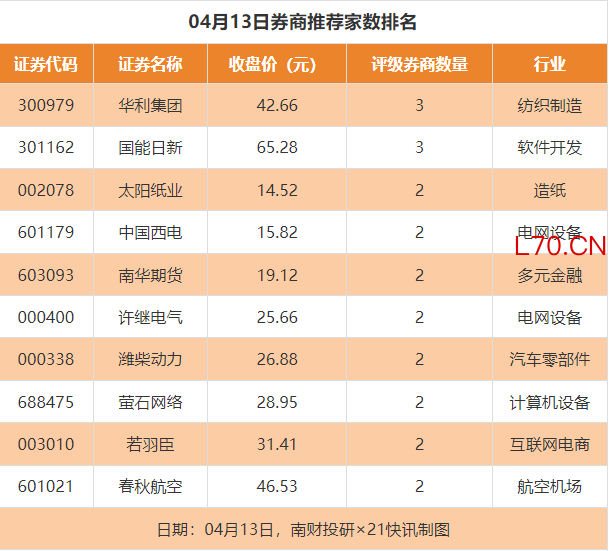Click the table title 04月13日券商推荐家数排名
The height and width of the screenshot is (551, 610).
(x=303, y=21)
